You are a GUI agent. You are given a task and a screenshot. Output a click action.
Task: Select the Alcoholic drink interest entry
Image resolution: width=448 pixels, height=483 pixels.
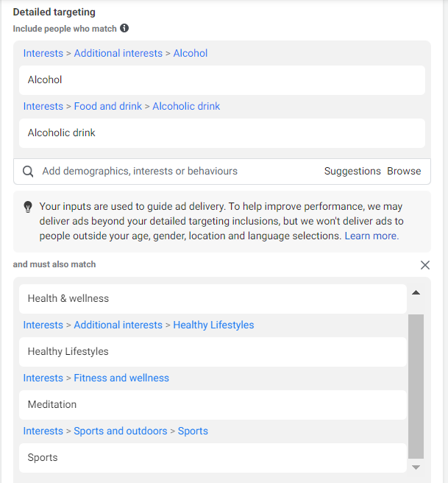(x=221, y=133)
